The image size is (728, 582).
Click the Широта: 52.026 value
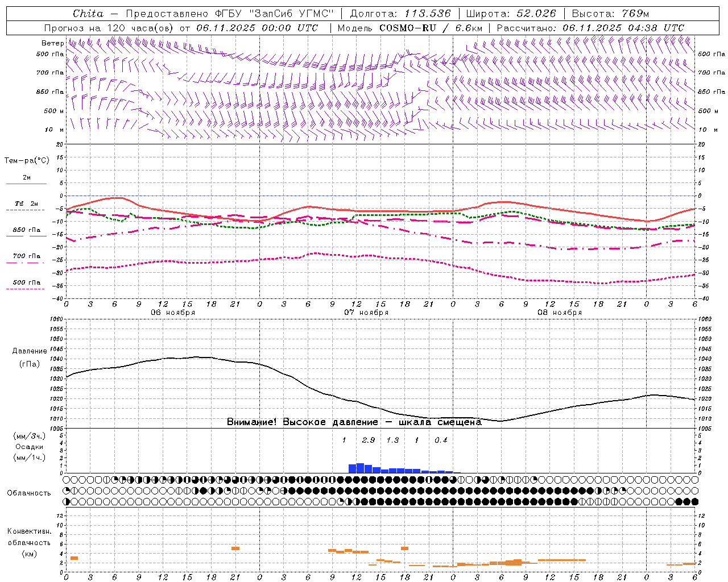(511, 14)
